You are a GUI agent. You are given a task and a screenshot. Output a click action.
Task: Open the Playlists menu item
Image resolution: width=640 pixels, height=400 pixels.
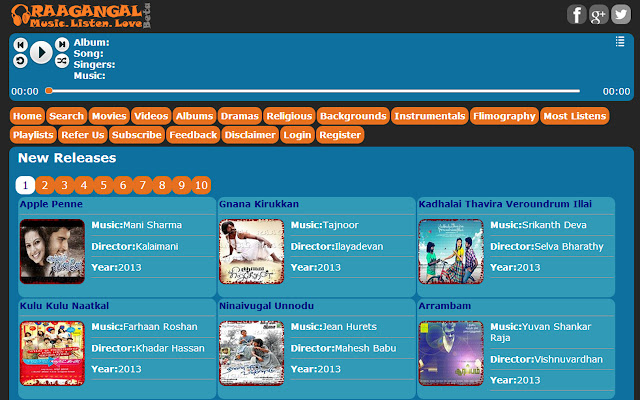click(33, 135)
